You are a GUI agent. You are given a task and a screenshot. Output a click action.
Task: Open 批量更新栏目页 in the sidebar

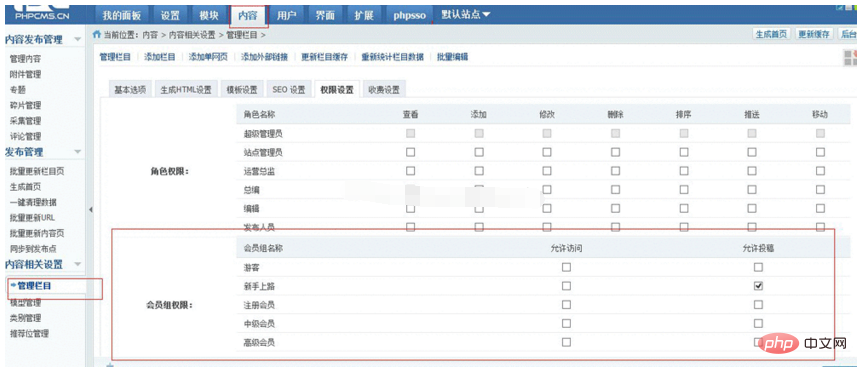tap(37, 171)
